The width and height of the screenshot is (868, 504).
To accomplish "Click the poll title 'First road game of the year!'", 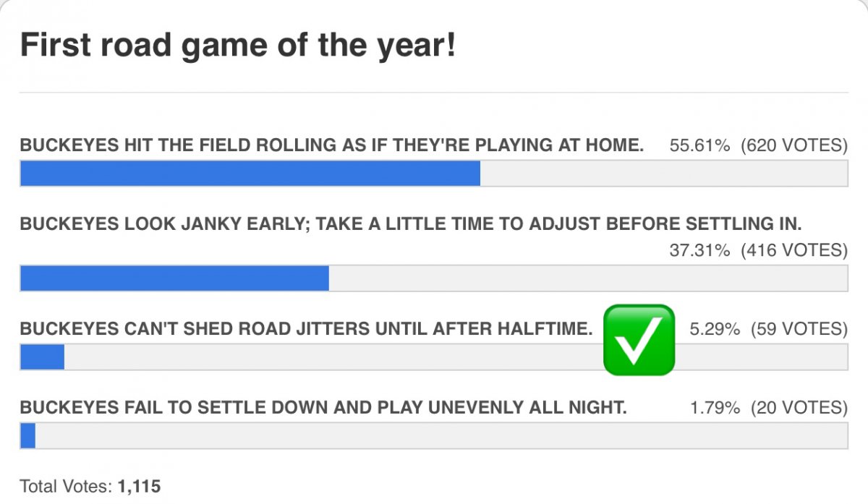I will click(238, 46).
